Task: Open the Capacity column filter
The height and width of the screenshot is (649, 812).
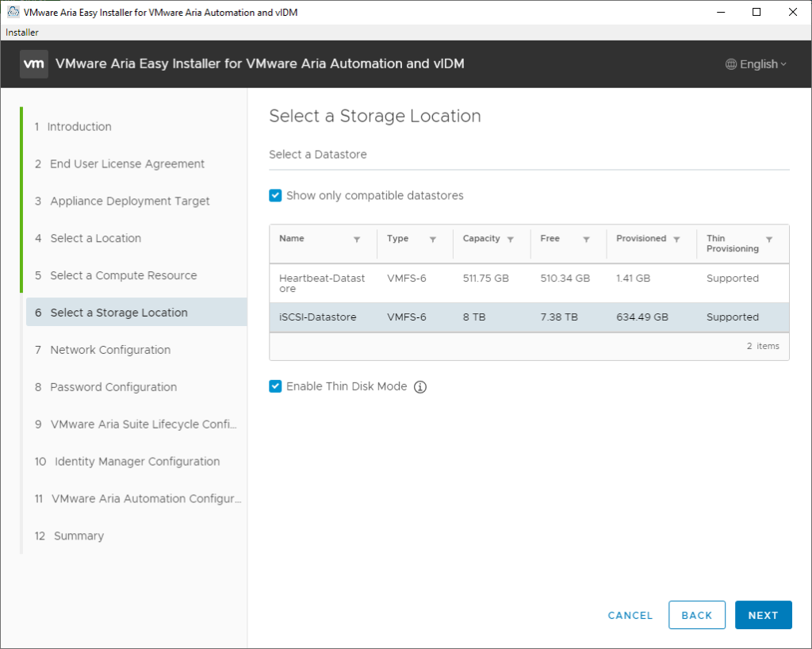Action: (x=511, y=240)
